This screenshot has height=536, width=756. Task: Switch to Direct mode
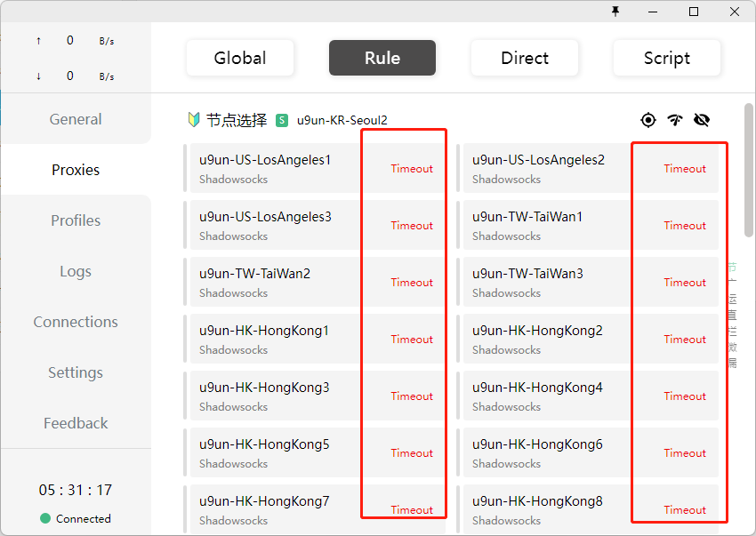click(525, 58)
